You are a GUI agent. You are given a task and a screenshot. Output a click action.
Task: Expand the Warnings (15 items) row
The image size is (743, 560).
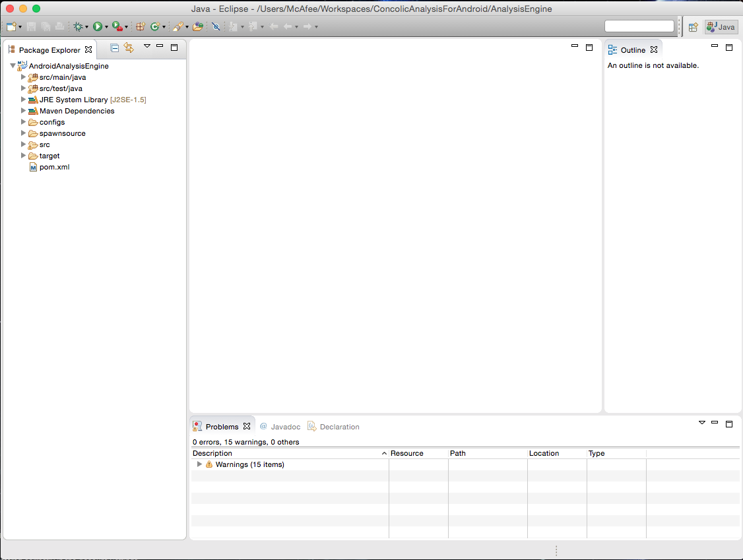(199, 464)
